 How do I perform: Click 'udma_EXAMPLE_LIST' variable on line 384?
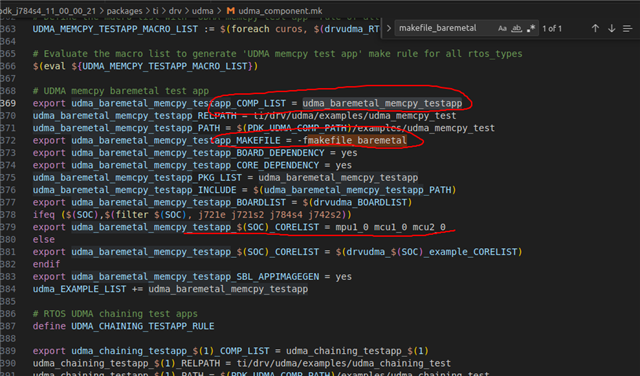80,289
